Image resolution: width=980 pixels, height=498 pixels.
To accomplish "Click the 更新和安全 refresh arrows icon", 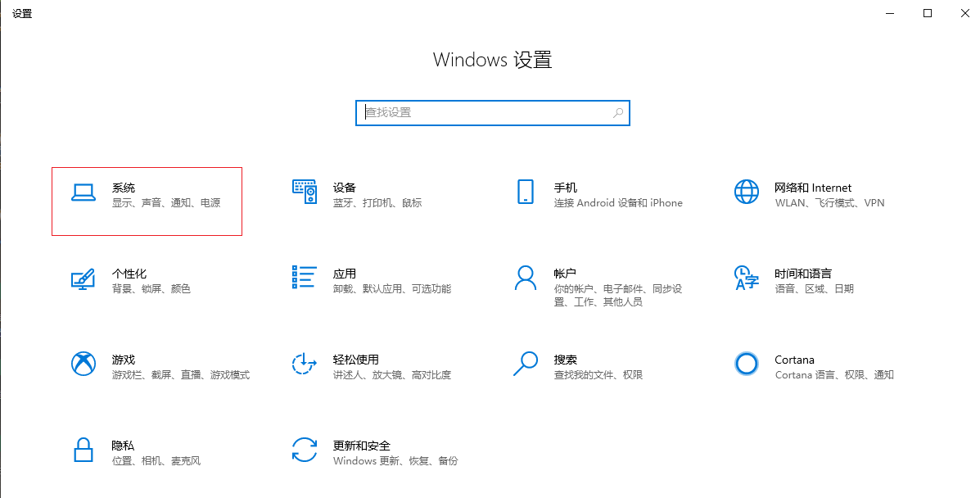I will (x=305, y=450).
